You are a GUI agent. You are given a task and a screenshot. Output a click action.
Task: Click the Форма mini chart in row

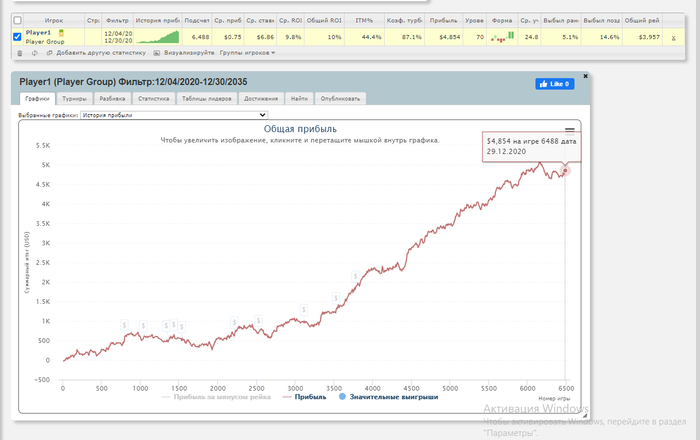pos(502,37)
